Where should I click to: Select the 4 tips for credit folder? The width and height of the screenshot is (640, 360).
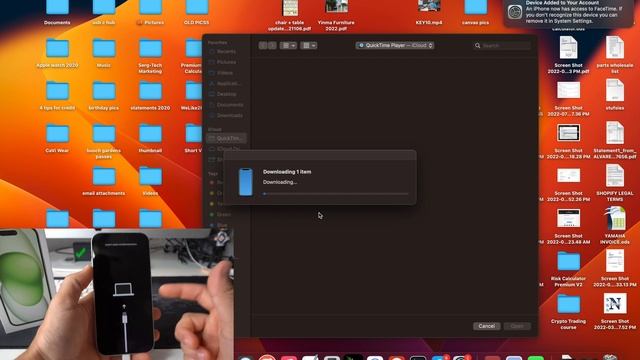(57, 96)
